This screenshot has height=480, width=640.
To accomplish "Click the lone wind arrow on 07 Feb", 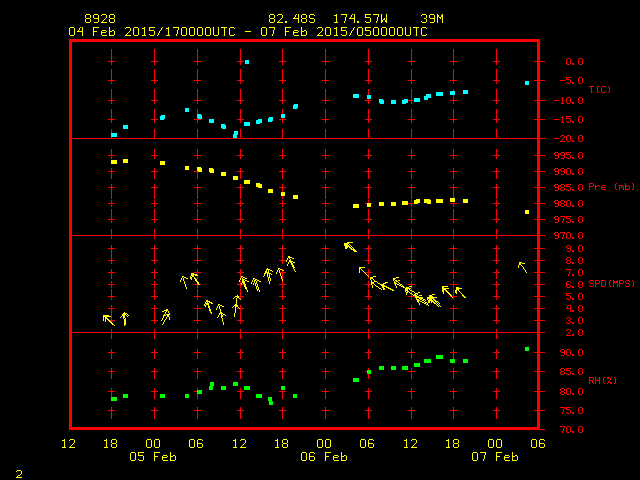I will point(522,267).
